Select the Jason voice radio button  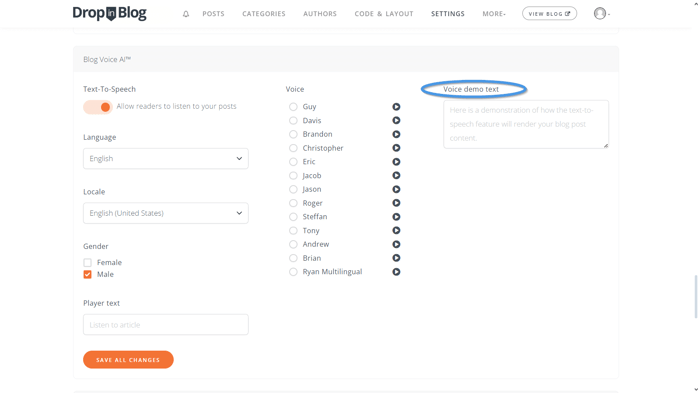tap(293, 189)
